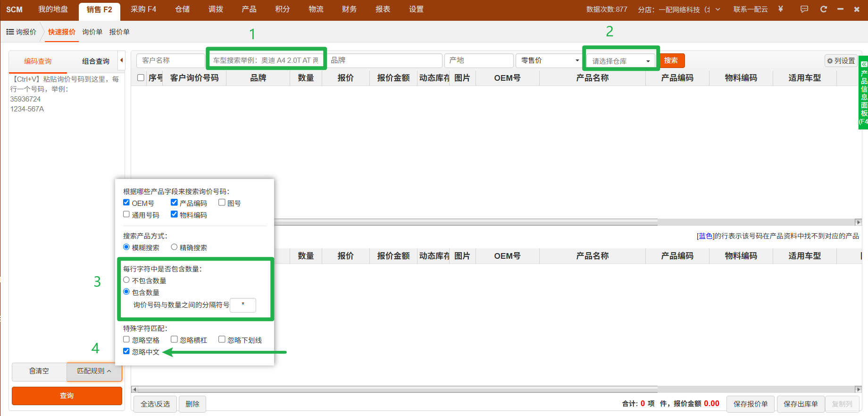Expand the 零售价 price type dropdown
The height and width of the screenshot is (416, 868).
pyautogui.click(x=550, y=60)
